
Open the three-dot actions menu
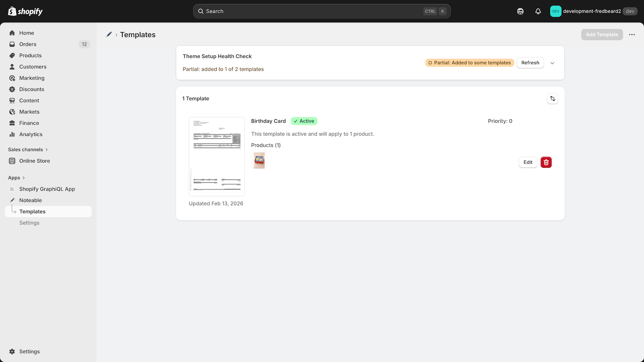click(x=632, y=35)
